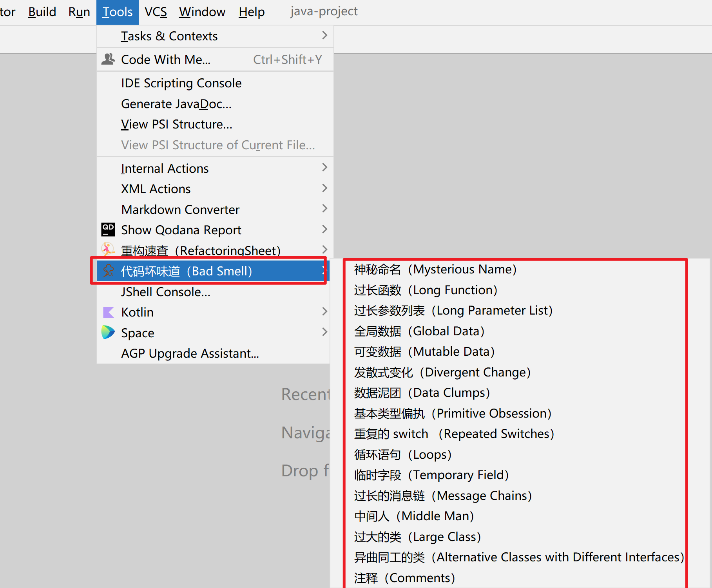
Task: Open the Help menu
Action: point(252,12)
